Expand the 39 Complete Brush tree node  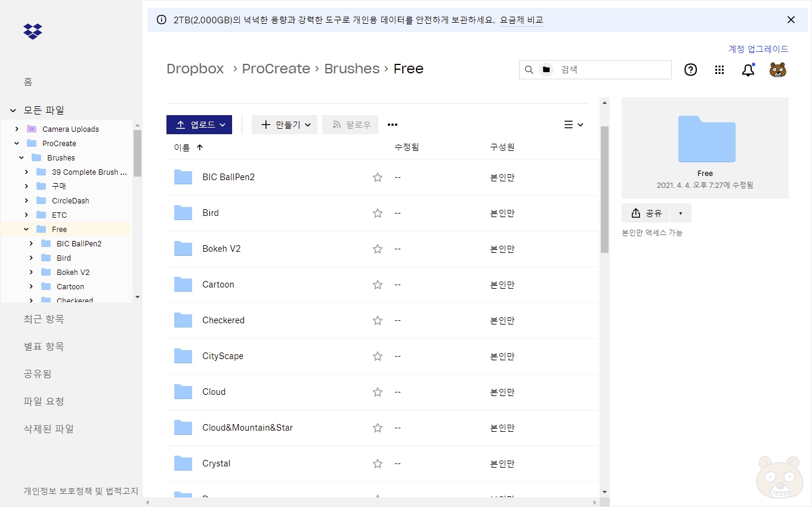tap(26, 172)
